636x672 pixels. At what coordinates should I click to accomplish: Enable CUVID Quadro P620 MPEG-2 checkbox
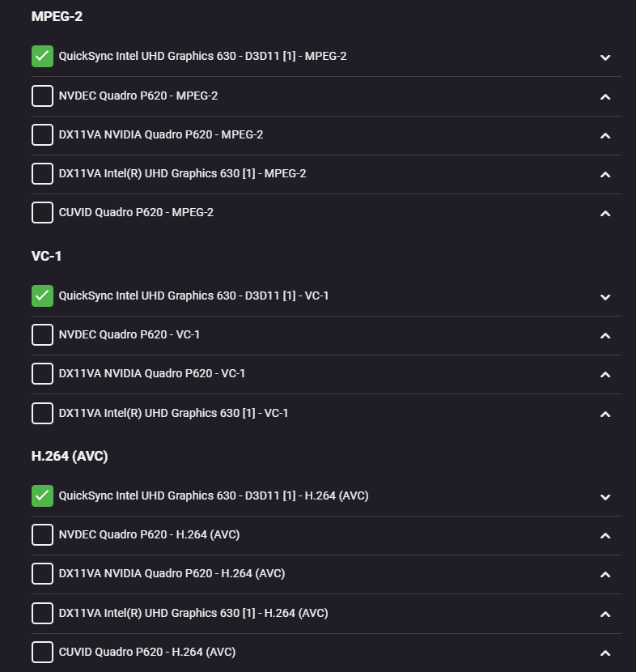point(42,213)
